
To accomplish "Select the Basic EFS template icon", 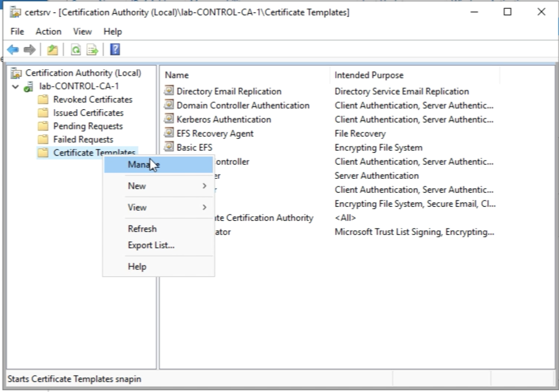I will [x=169, y=147].
